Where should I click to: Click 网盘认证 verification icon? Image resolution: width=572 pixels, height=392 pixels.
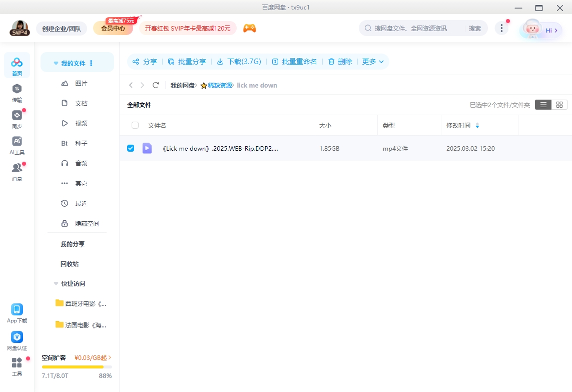17,339
